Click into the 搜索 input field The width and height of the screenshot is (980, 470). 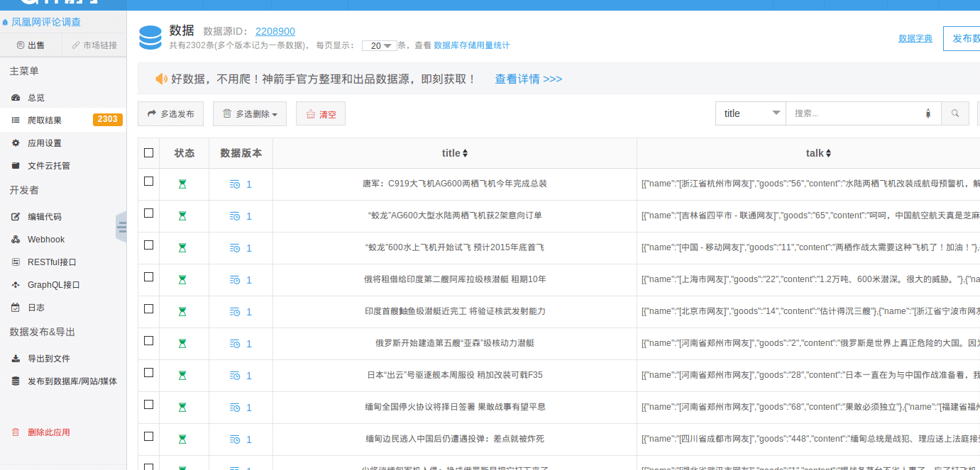855,113
